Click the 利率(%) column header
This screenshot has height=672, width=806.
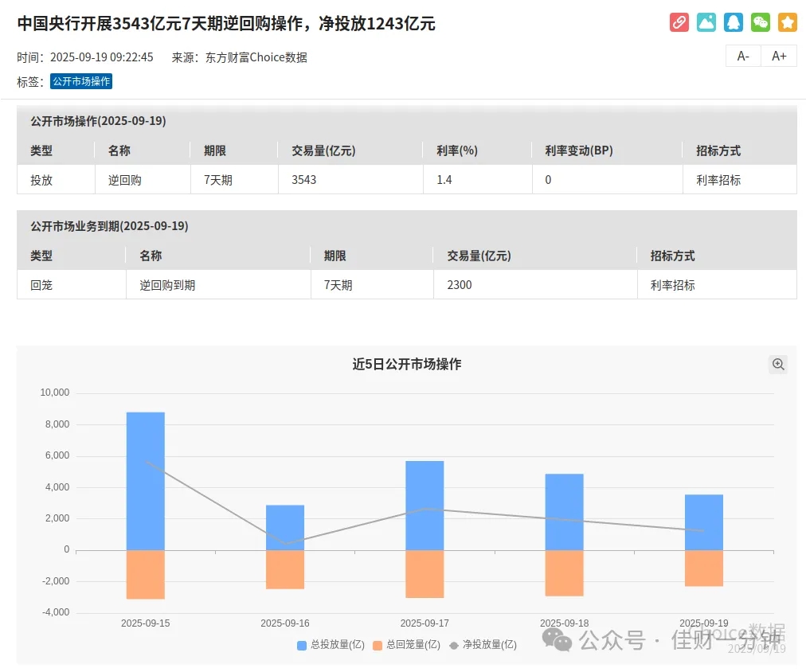click(x=457, y=150)
